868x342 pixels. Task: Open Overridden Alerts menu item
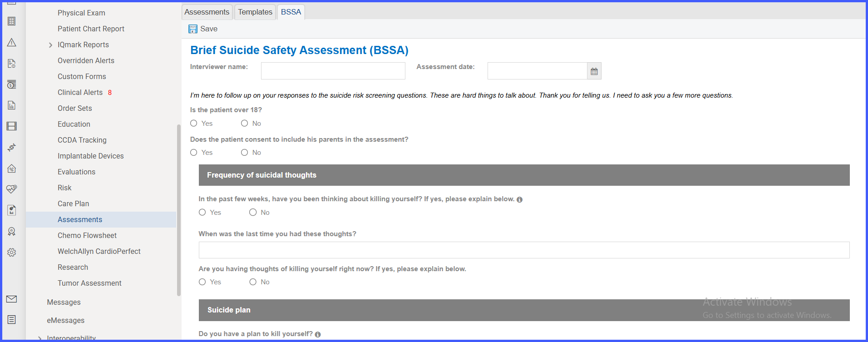[x=86, y=60]
